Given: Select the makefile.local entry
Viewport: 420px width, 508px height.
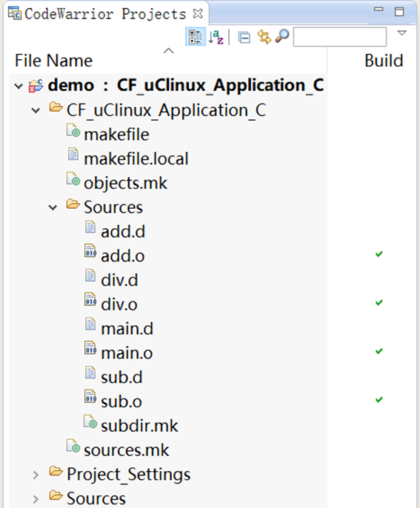Looking at the screenshot, I should point(136,158).
